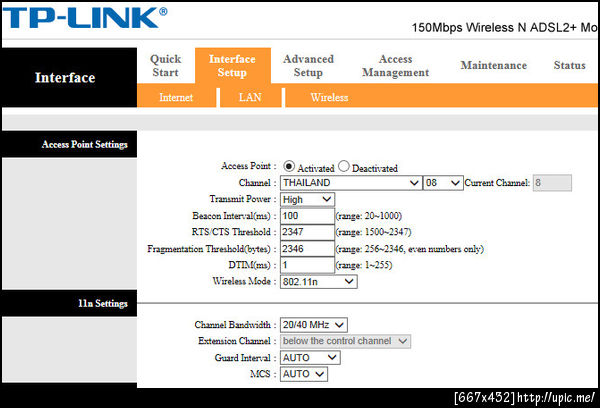The image size is (600, 408).
Task: Open the Guard Interval dropdown
Action: coord(310,358)
